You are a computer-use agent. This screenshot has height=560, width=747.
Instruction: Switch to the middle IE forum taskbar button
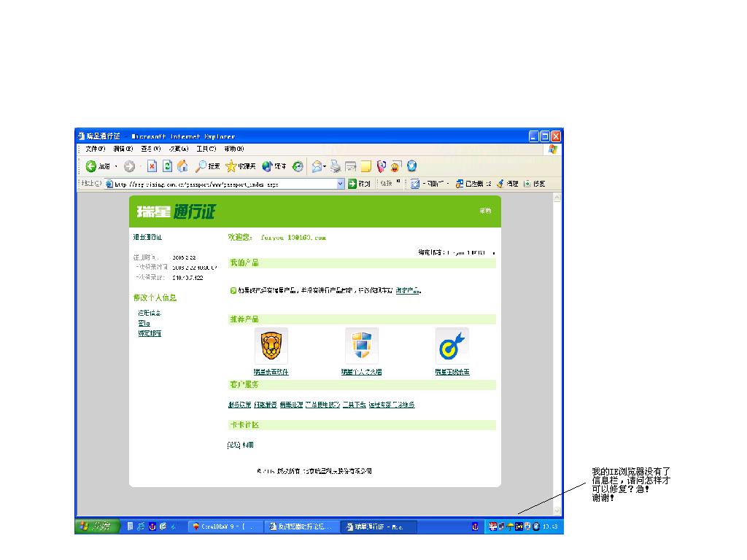pyautogui.click(x=301, y=526)
